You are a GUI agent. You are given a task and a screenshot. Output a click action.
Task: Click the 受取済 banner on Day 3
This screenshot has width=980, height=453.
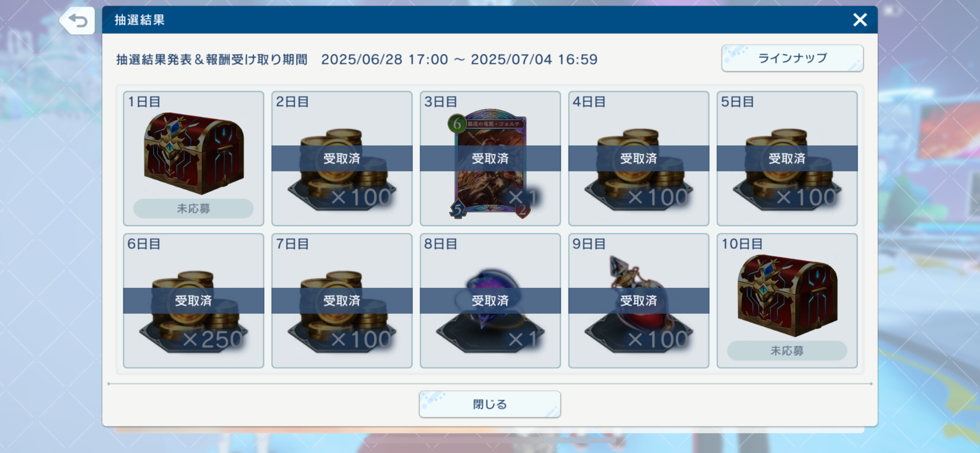point(490,158)
